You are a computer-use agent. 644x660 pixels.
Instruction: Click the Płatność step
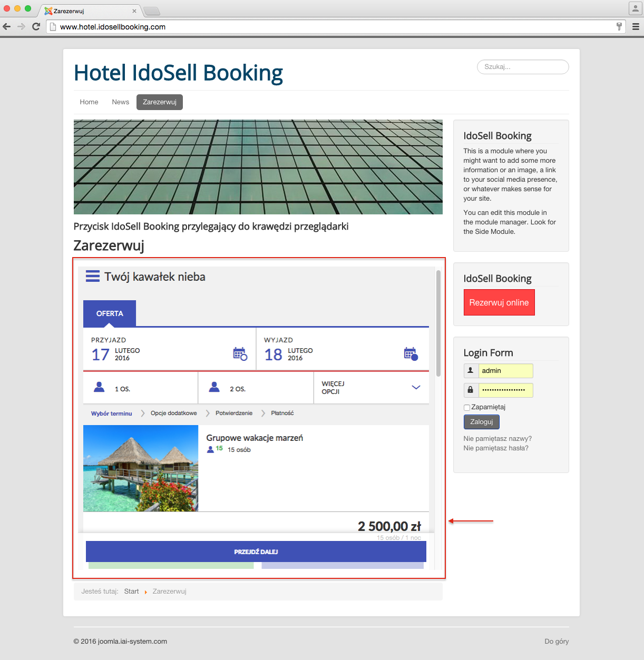pos(282,413)
